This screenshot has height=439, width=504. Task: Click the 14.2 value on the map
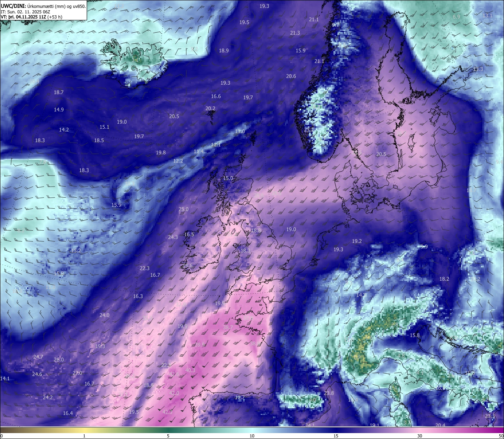tap(64, 130)
